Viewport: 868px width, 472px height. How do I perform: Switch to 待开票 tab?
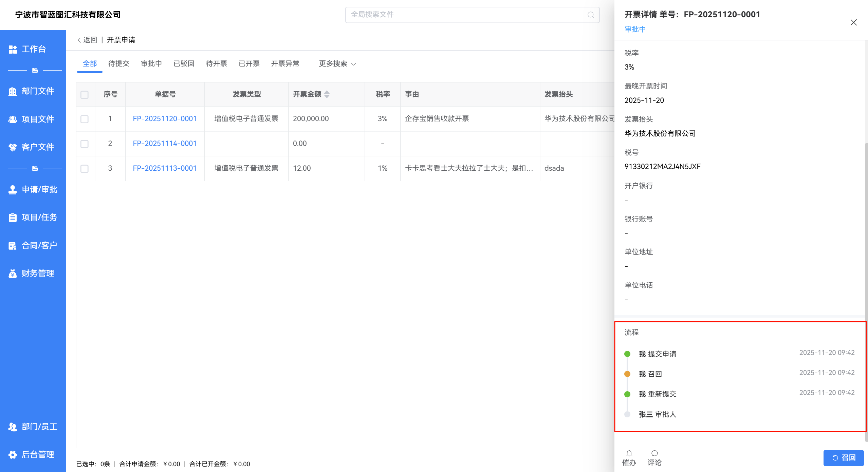(x=216, y=64)
